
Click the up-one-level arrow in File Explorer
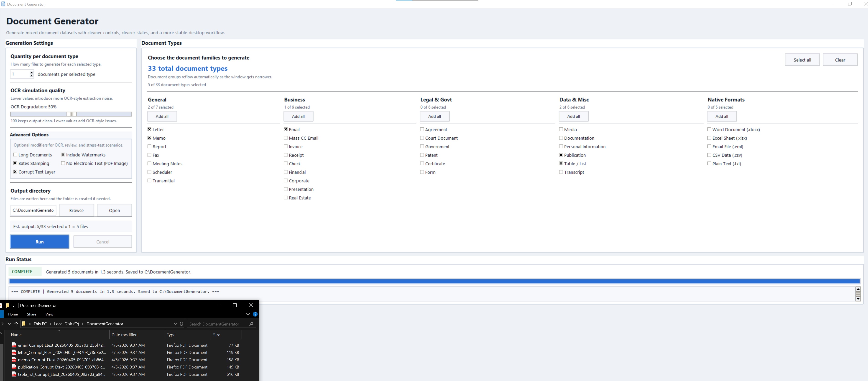(x=16, y=324)
